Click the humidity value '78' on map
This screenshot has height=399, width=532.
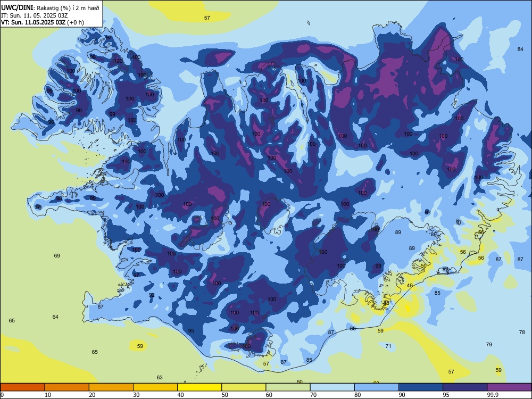[522, 332]
